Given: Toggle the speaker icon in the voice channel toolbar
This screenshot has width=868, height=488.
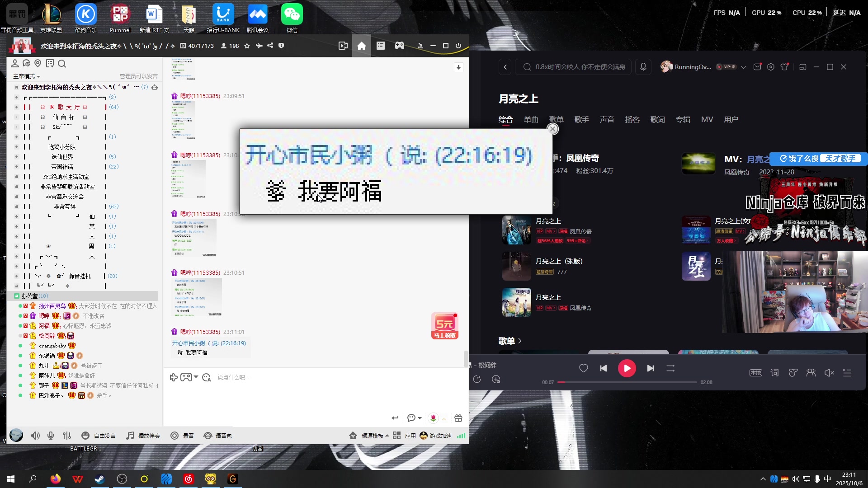Looking at the screenshot, I should 35,436.
